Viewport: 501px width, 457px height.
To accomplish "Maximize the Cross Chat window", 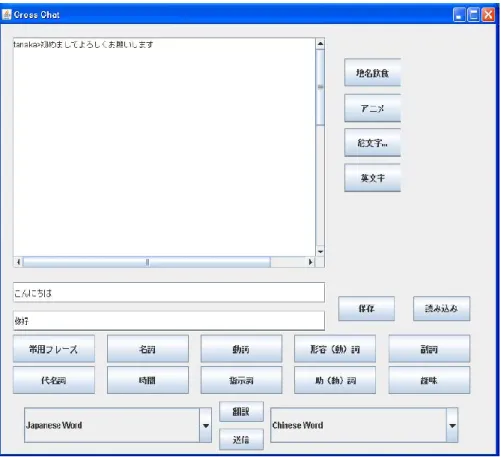I will [x=474, y=15].
